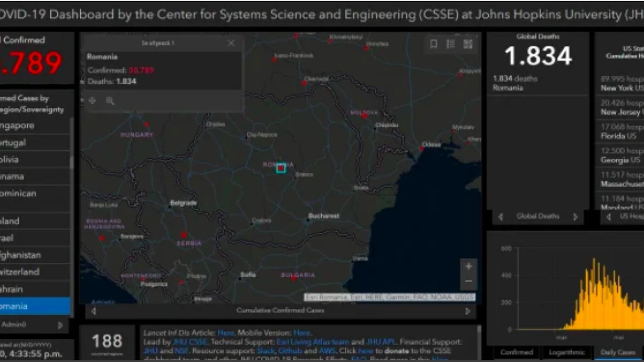Open the basemap gallery grid icon
The width and height of the screenshot is (644, 362).
(466, 43)
